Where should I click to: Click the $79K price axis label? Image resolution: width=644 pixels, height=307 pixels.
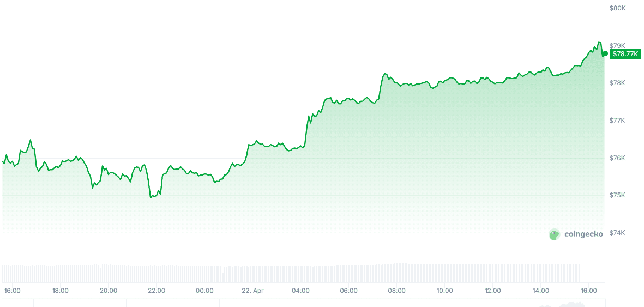point(617,45)
